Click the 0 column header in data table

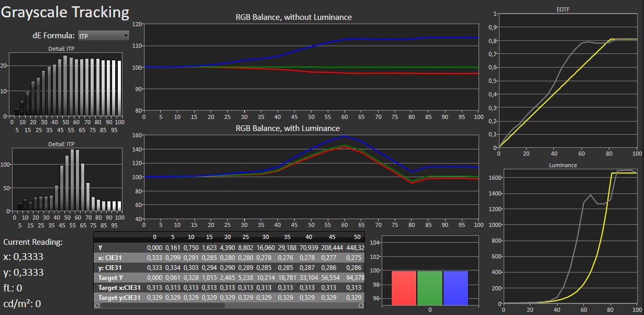tap(154, 237)
